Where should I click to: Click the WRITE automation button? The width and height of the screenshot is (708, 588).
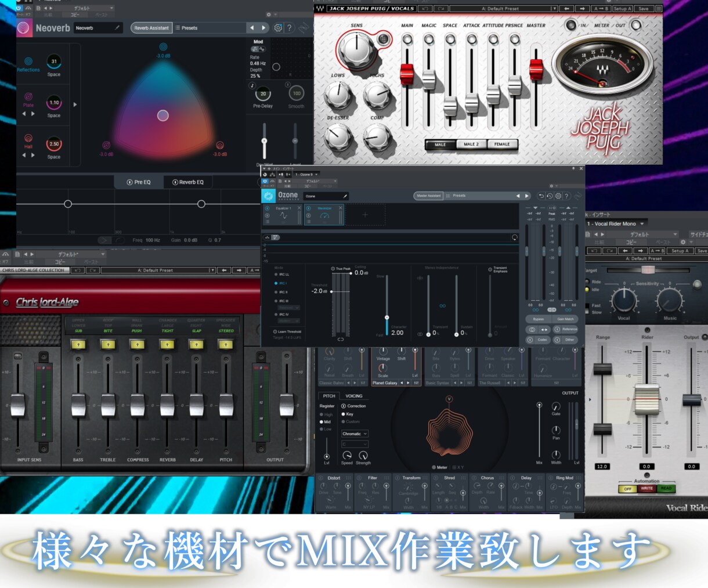click(646, 489)
